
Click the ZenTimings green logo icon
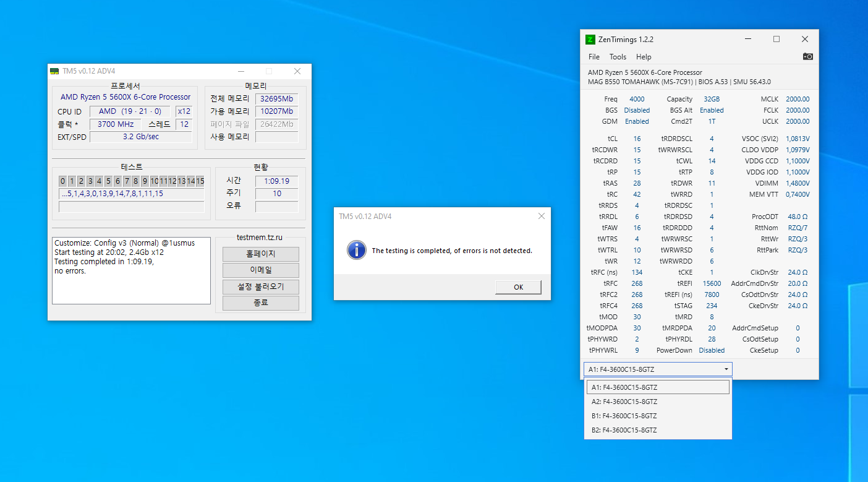[x=590, y=40]
